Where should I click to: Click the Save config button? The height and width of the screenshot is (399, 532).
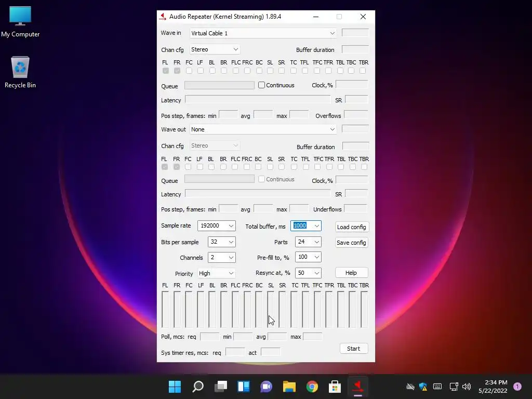352,243
